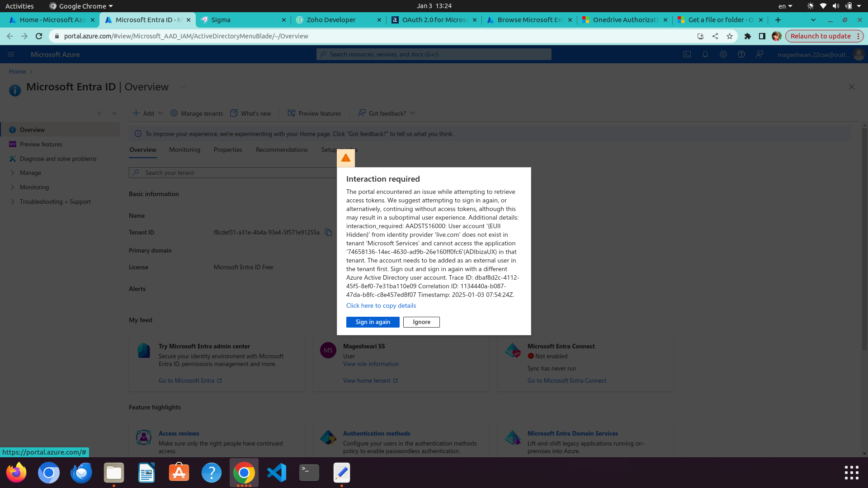Go to Home breadcrumb link
868x488 pixels.
[17, 71]
